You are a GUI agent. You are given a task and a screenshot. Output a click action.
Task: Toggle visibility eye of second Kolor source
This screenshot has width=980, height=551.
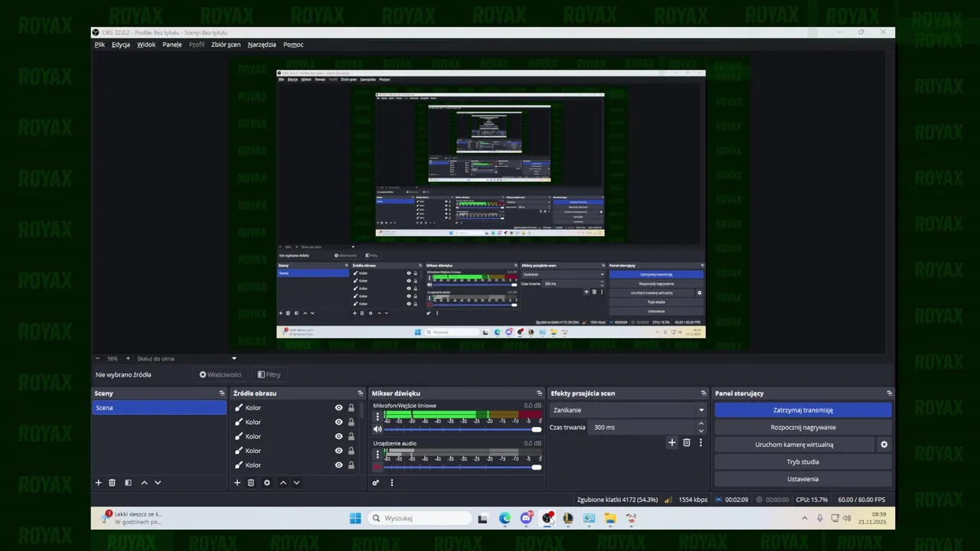coord(338,422)
